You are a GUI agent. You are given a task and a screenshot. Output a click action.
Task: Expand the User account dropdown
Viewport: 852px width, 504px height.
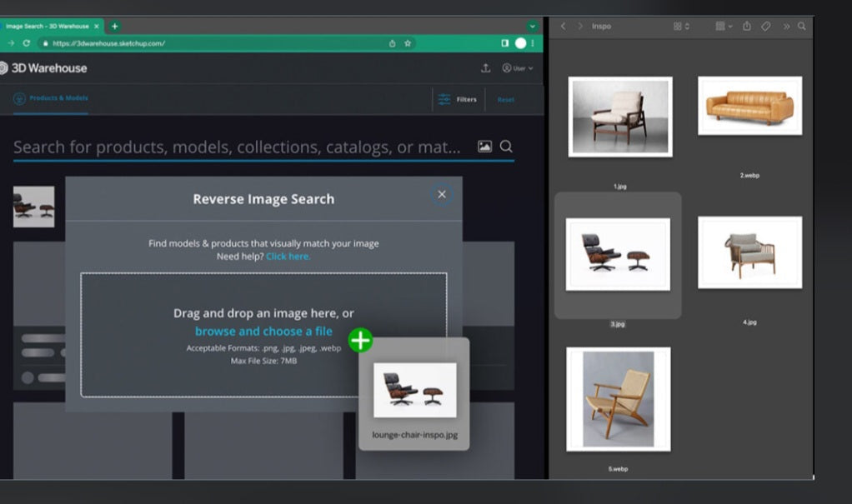pyautogui.click(x=518, y=67)
